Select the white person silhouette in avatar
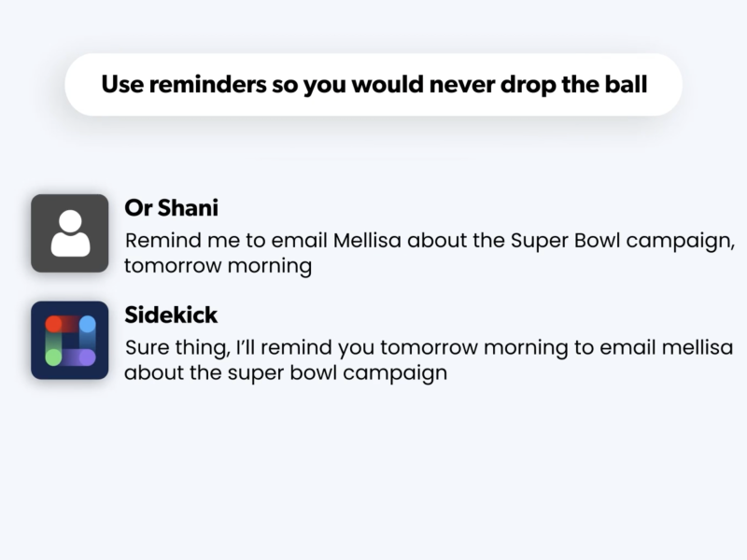747x560 pixels. click(x=71, y=233)
